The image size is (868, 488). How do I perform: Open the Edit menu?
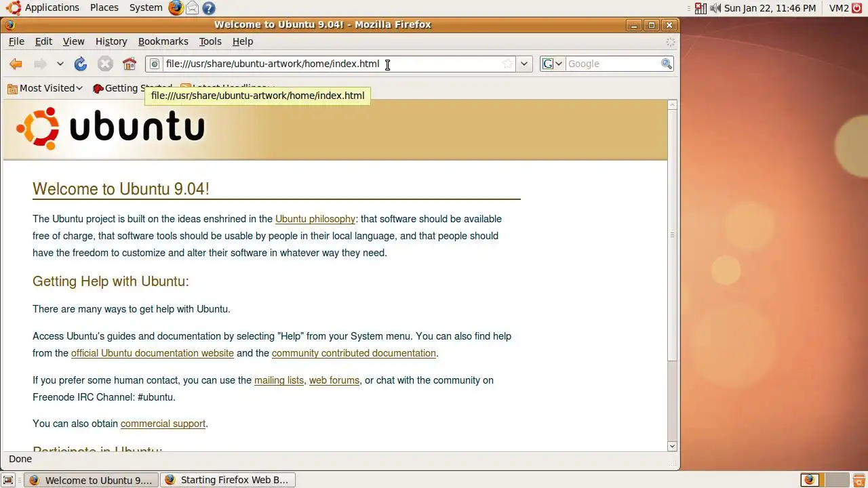coord(43,41)
